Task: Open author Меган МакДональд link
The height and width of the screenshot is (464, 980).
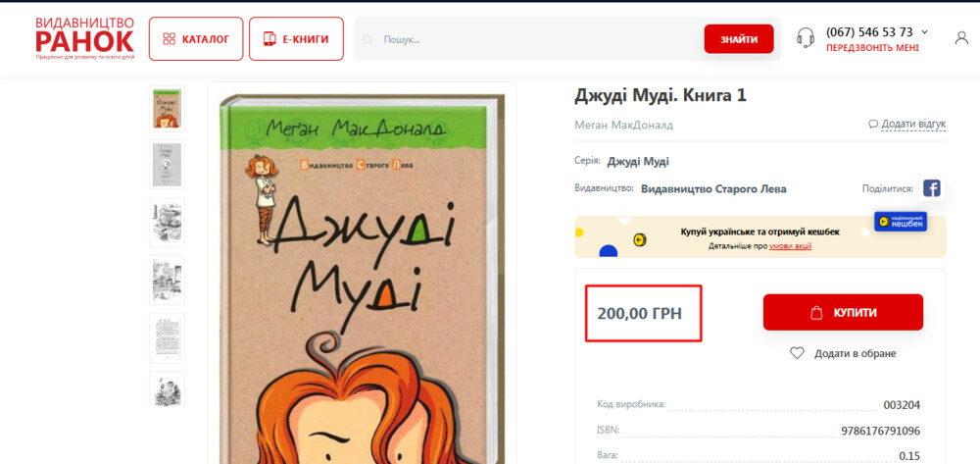Action: pyautogui.click(x=623, y=125)
